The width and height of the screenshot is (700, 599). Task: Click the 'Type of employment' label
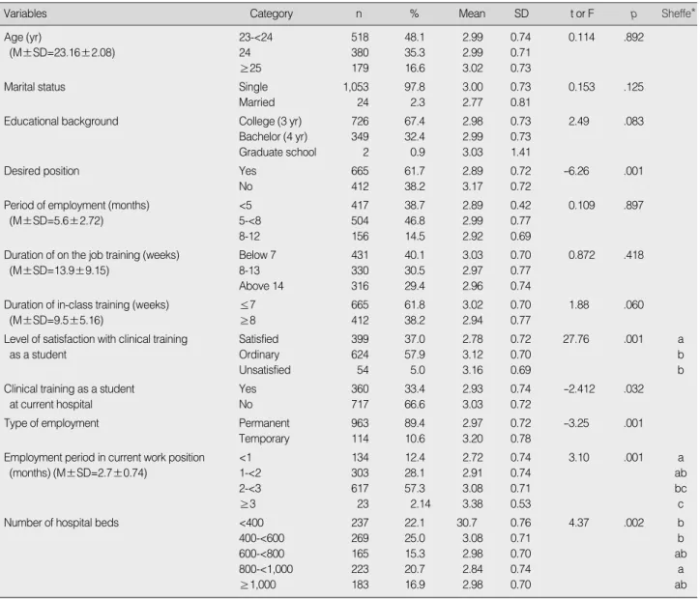pos(51,423)
